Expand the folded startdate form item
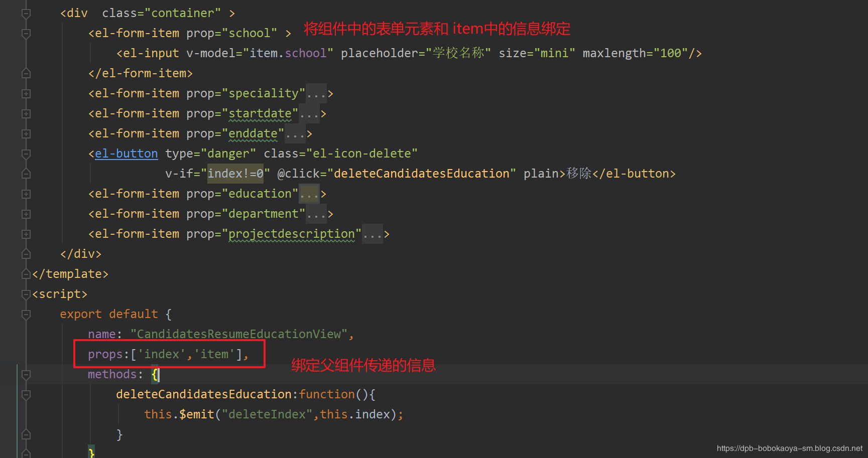This screenshot has width=868, height=458. pyautogui.click(x=26, y=114)
